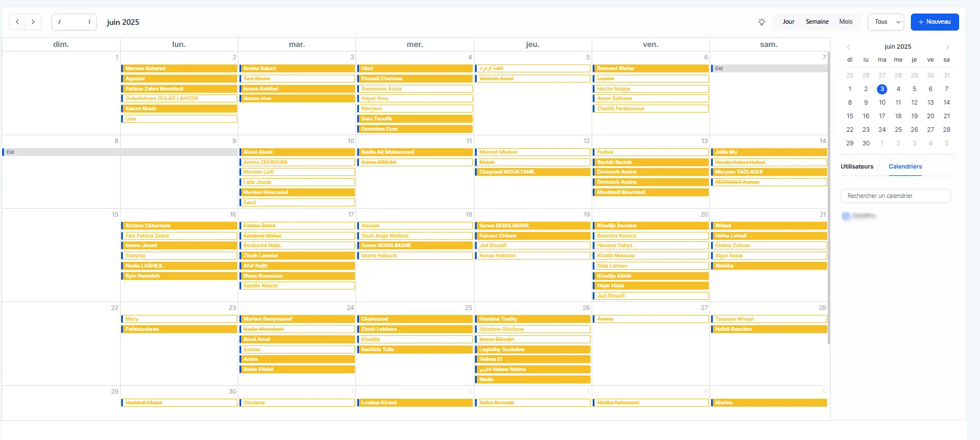Toggle the light bulb theme icon

(x=761, y=22)
